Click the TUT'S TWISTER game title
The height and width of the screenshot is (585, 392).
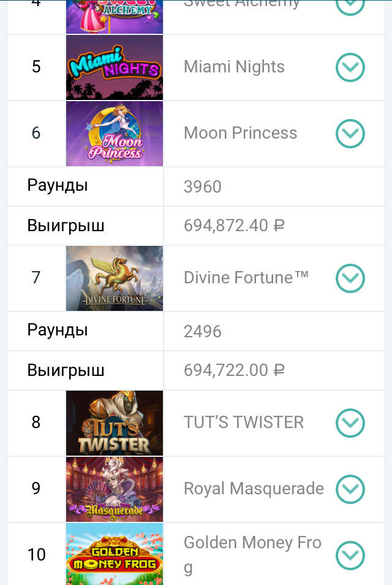click(x=244, y=422)
